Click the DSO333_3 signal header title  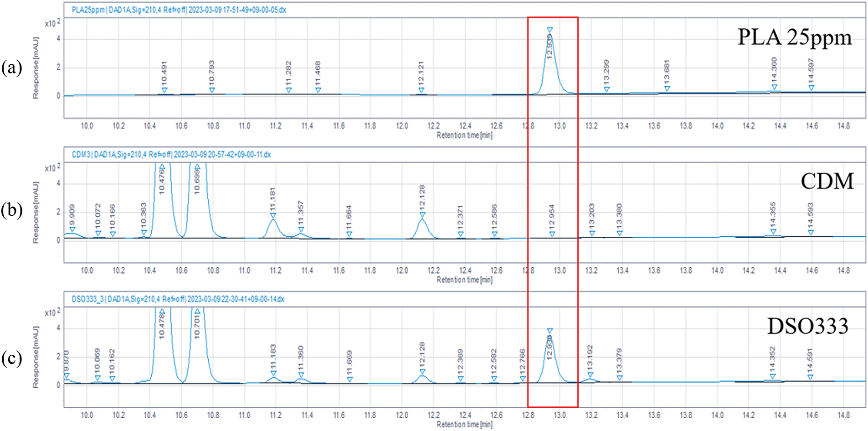[178, 299]
